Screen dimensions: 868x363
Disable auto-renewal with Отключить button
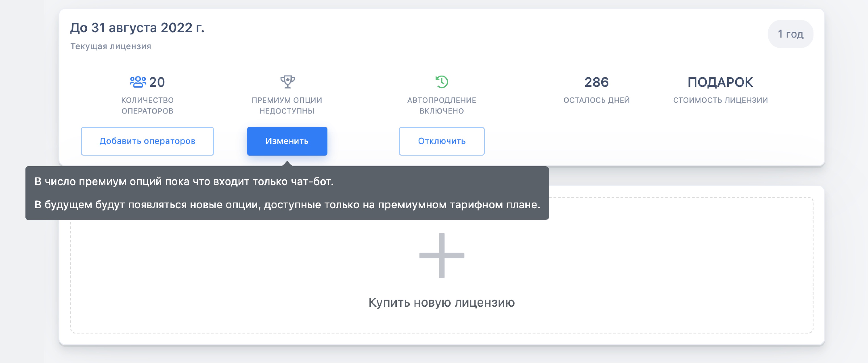(x=441, y=141)
